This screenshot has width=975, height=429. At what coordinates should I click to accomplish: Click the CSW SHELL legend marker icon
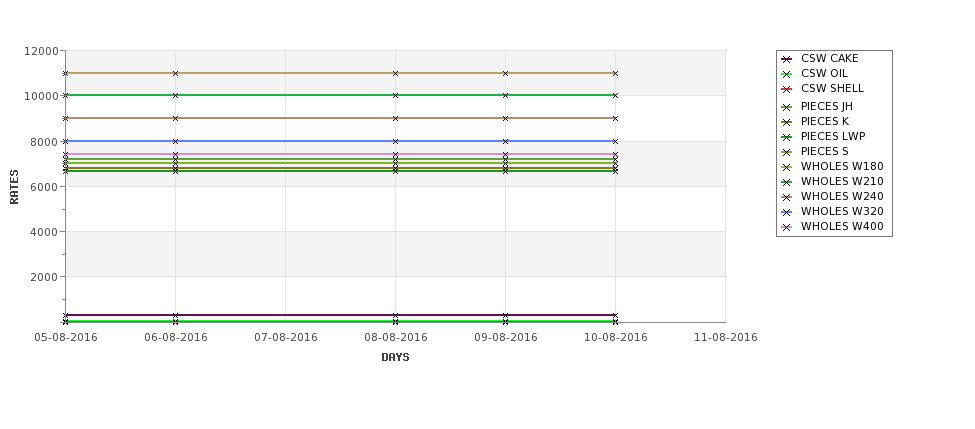pyautogui.click(x=787, y=89)
